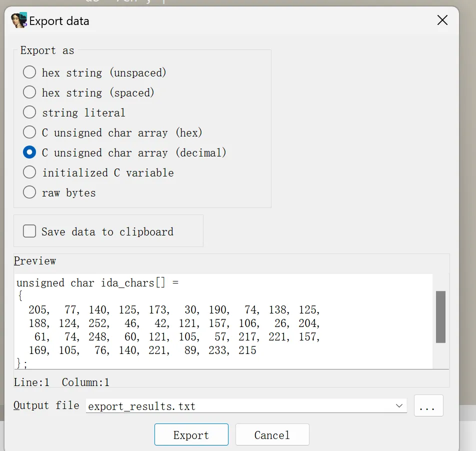This screenshot has width=476, height=451.
Task: Choose initialized C variable option
Action: coord(29,172)
